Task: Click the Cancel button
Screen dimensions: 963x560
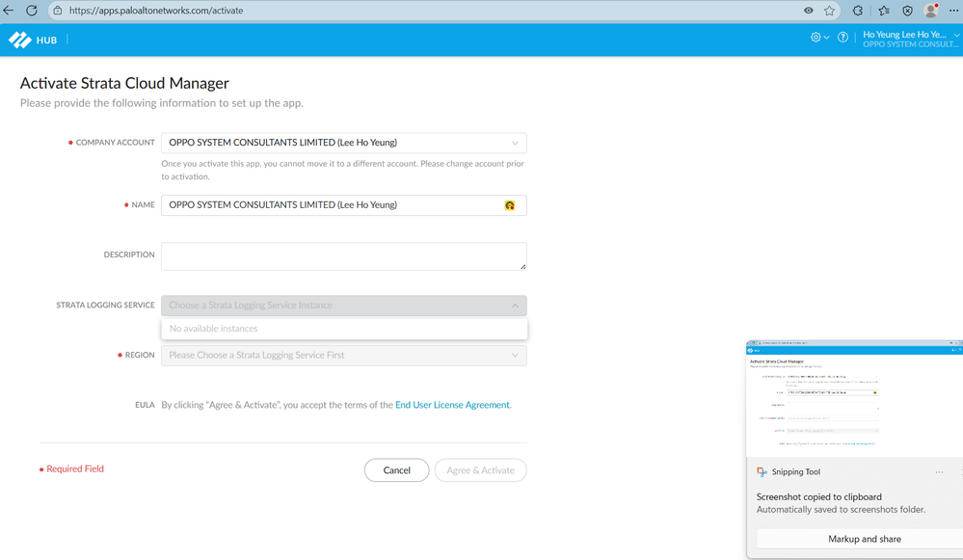Action: pyautogui.click(x=396, y=469)
